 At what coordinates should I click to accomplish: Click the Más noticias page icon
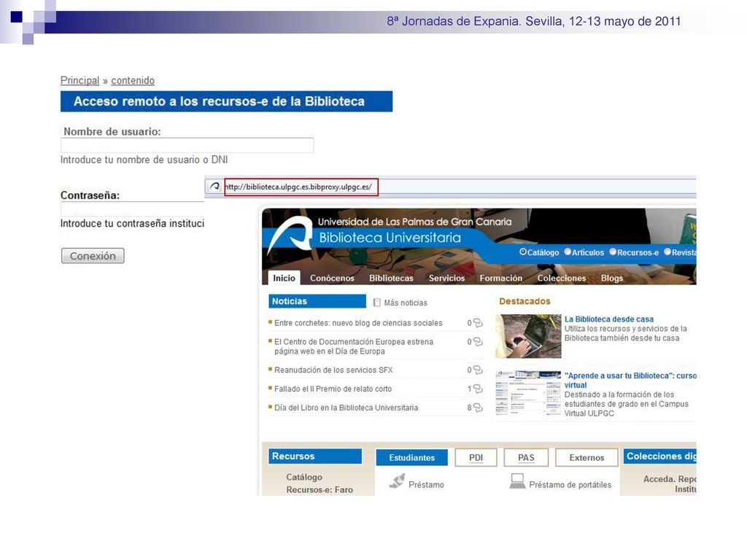[x=377, y=303]
